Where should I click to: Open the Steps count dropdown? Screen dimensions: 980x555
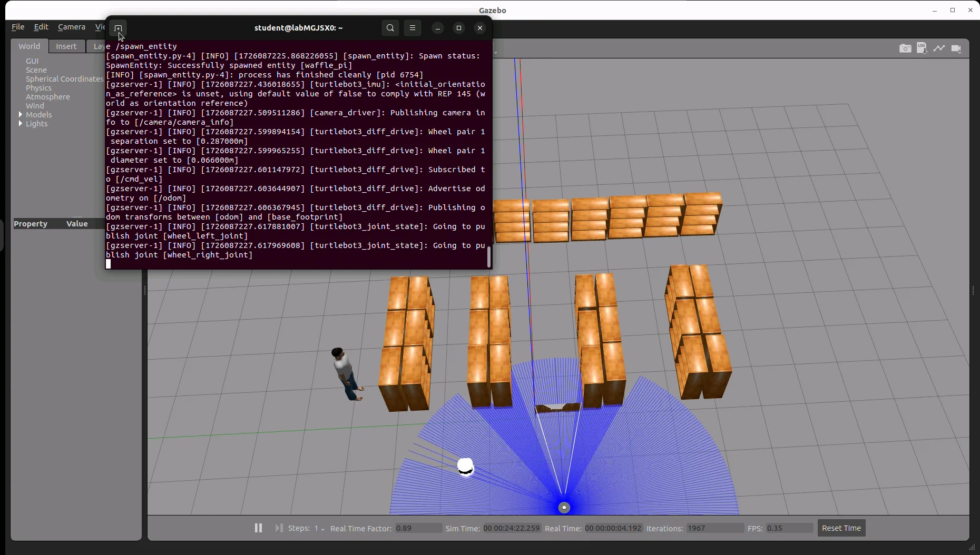pos(319,528)
